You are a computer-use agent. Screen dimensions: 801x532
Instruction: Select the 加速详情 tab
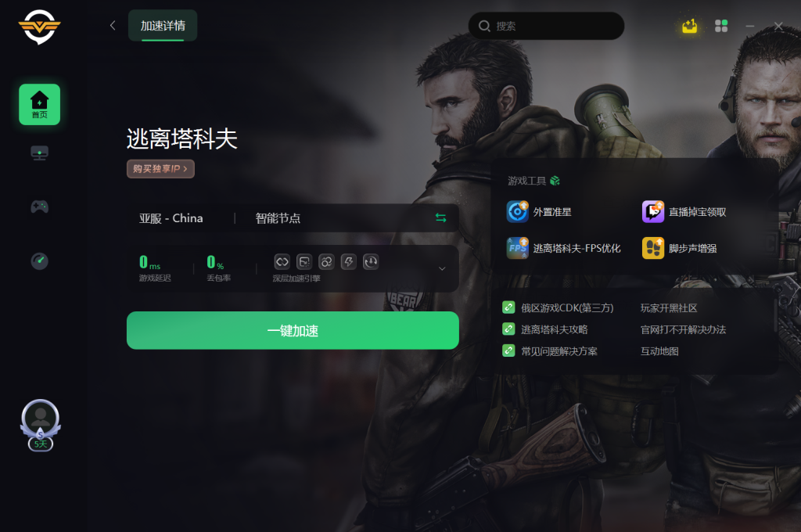point(163,26)
